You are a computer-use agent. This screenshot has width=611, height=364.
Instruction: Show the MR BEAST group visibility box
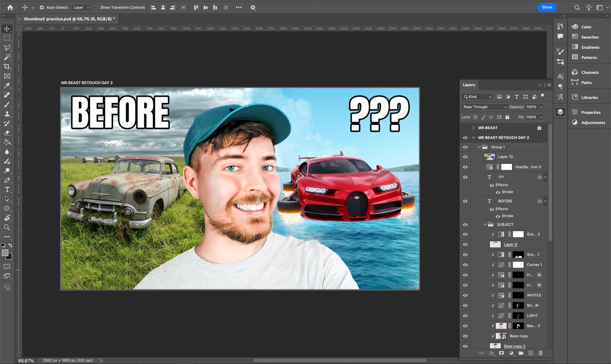coord(465,128)
